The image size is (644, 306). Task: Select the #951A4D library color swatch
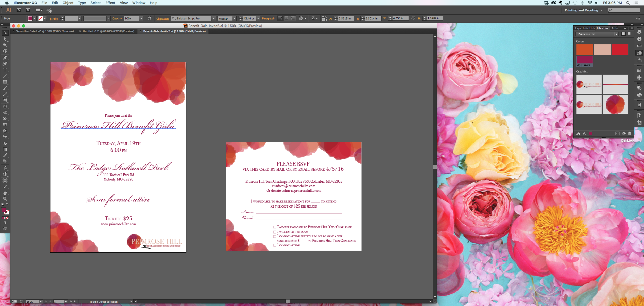[584, 62]
